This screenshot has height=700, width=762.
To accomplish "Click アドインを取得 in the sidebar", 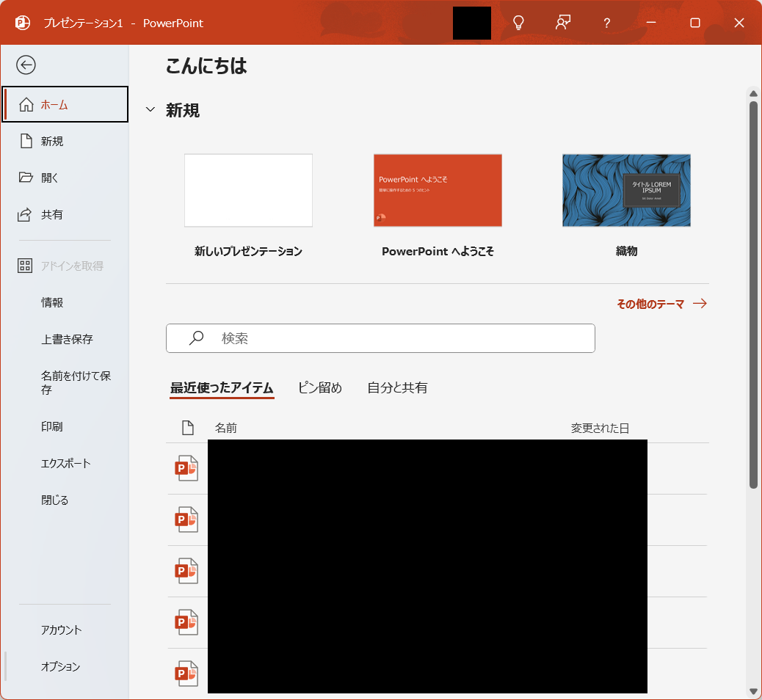I will (x=65, y=266).
